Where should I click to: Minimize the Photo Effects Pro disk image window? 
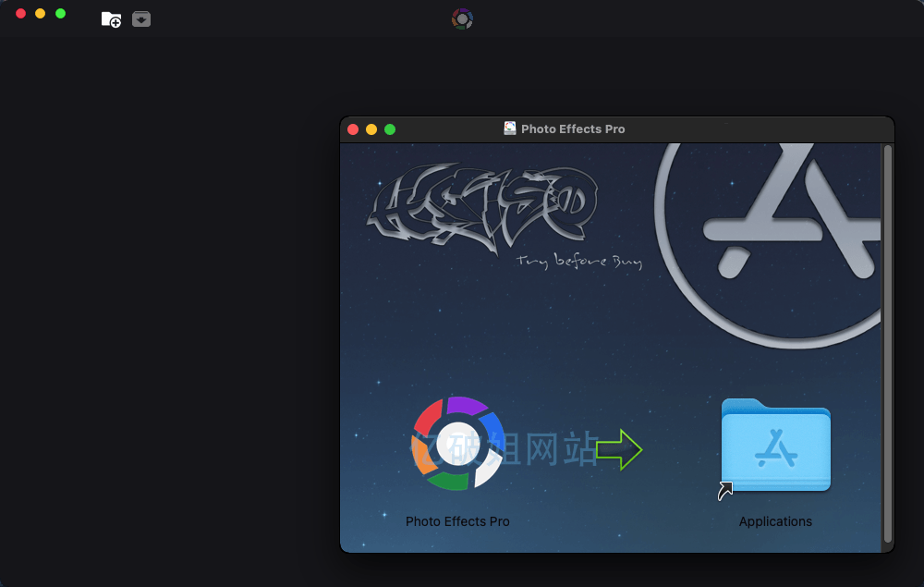pos(371,129)
